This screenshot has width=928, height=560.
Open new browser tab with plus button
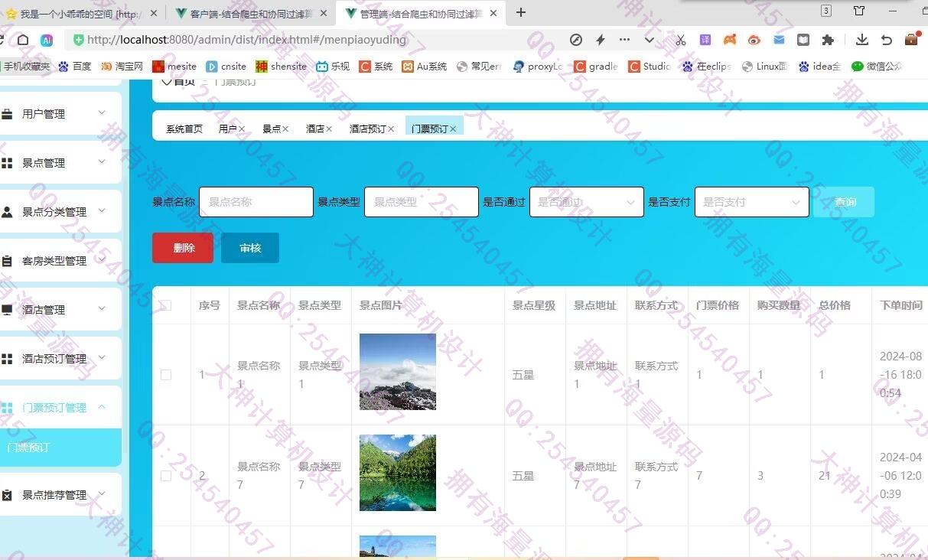(521, 12)
